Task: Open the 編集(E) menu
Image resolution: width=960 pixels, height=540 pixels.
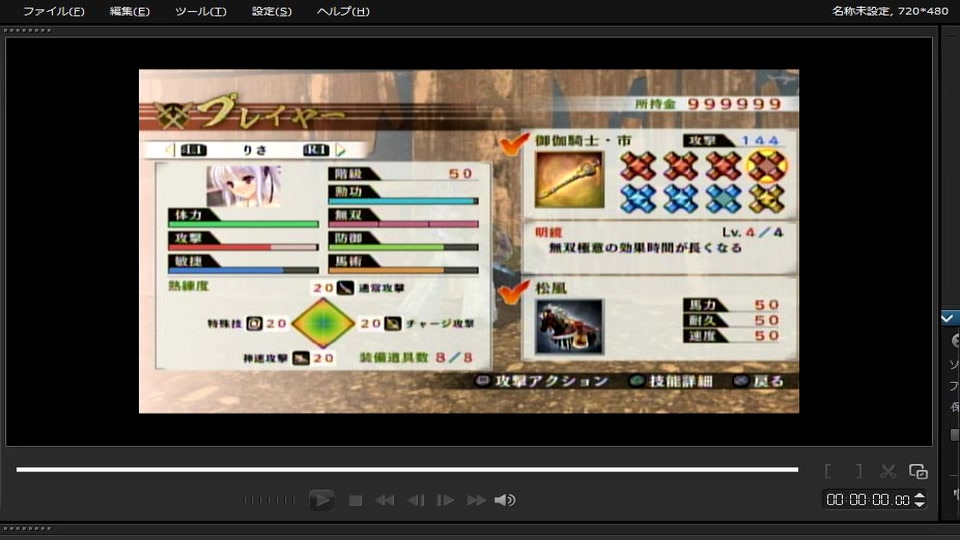Action: [129, 11]
